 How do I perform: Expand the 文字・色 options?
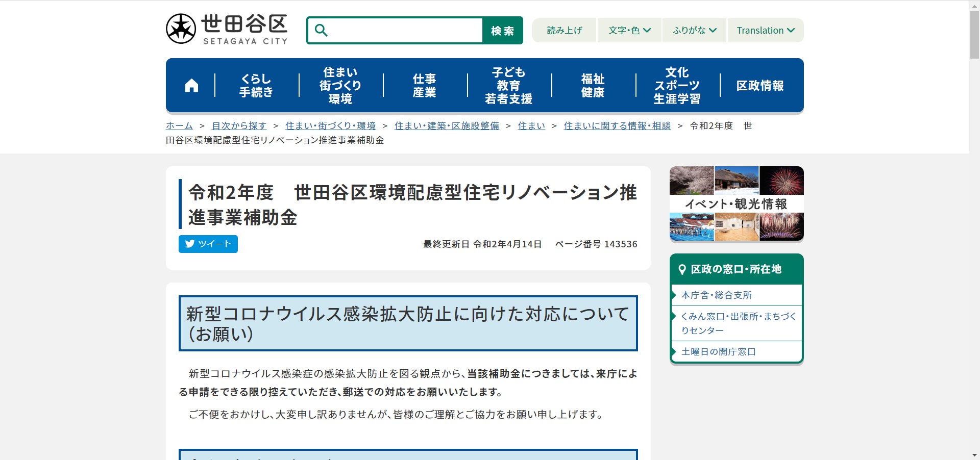[629, 30]
